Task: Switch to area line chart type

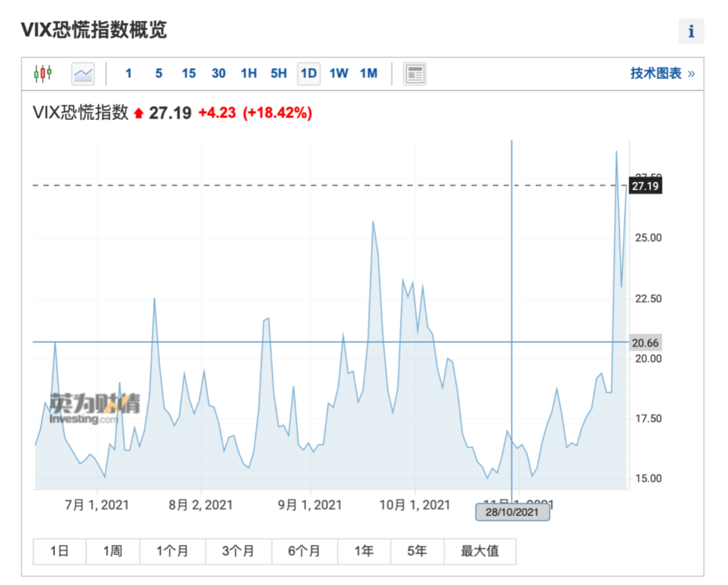Action: pos(83,74)
